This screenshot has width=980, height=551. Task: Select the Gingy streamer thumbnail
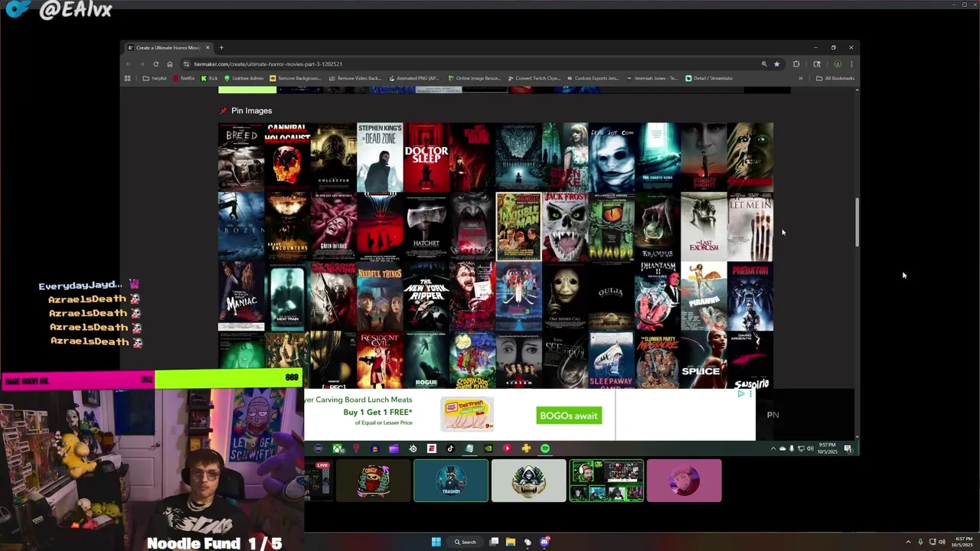(x=374, y=481)
